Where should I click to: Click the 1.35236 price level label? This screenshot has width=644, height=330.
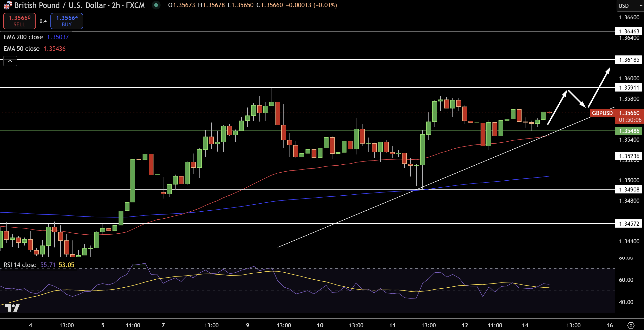pos(629,156)
